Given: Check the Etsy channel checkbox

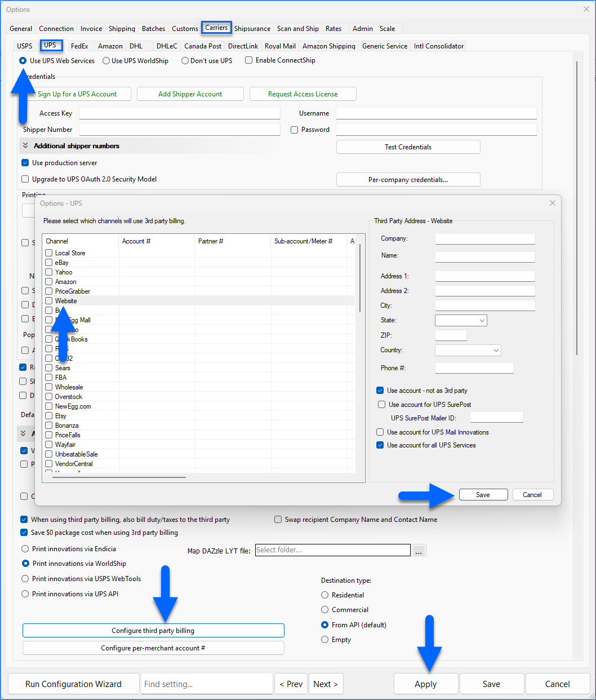Looking at the screenshot, I should click(49, 416).
